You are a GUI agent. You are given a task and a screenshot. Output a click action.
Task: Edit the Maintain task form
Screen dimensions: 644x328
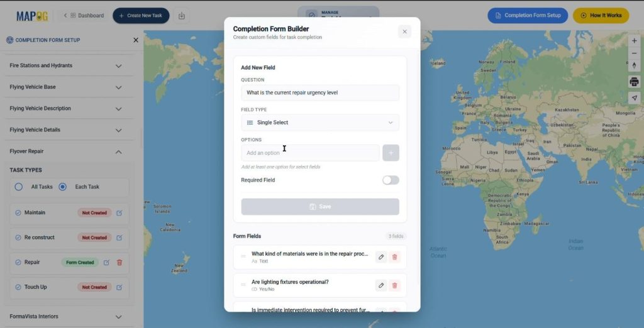(119, 212)
